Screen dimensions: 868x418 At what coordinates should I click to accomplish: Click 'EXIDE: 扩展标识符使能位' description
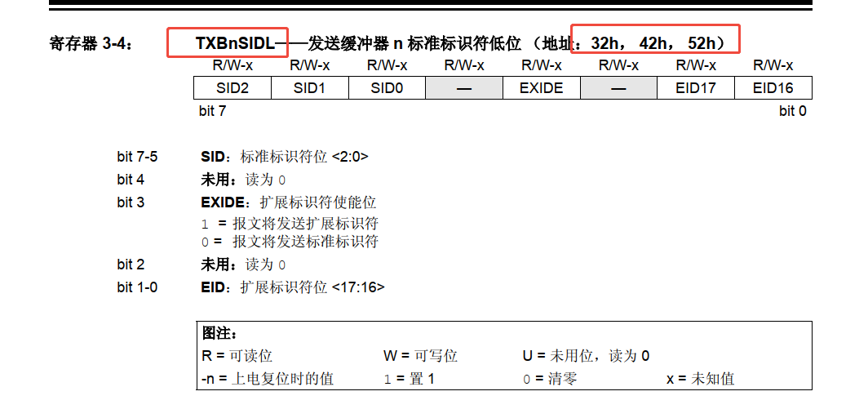point(289,202)
